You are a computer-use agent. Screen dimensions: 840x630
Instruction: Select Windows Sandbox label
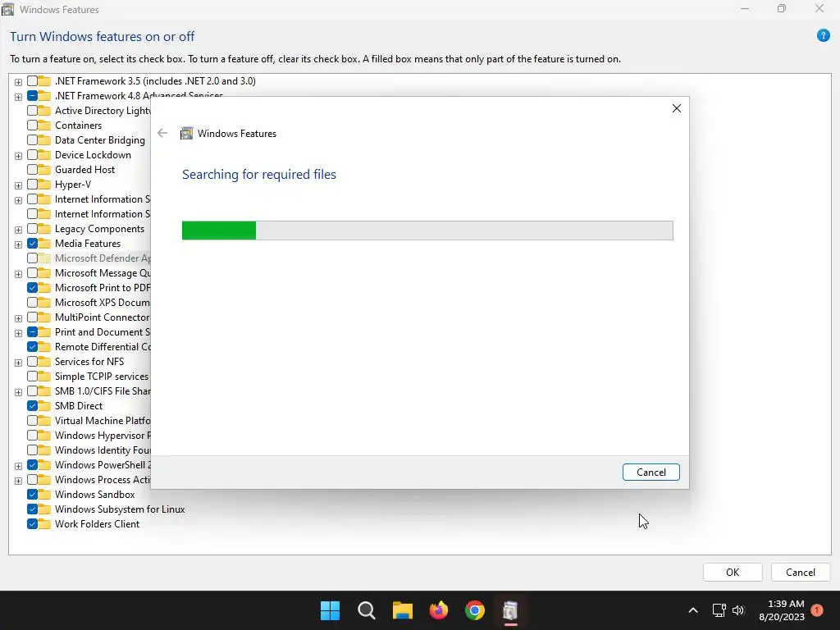click(x=95, y=495)
